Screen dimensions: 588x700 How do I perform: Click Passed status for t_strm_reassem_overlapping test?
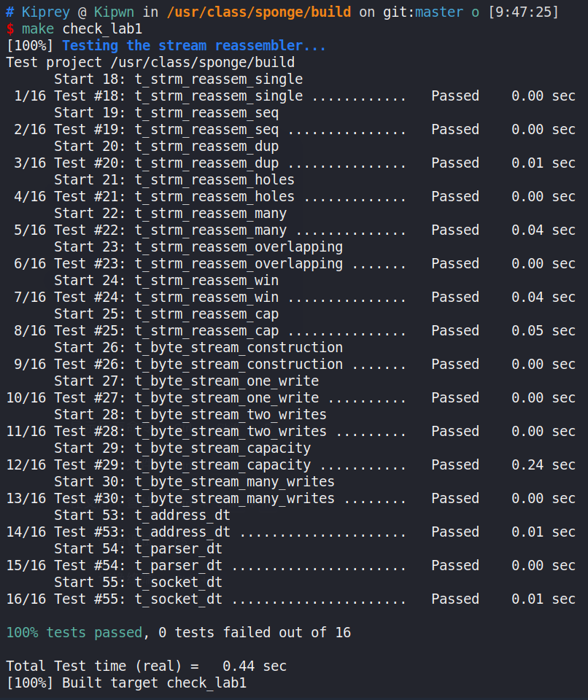click(x=454, y=263)
